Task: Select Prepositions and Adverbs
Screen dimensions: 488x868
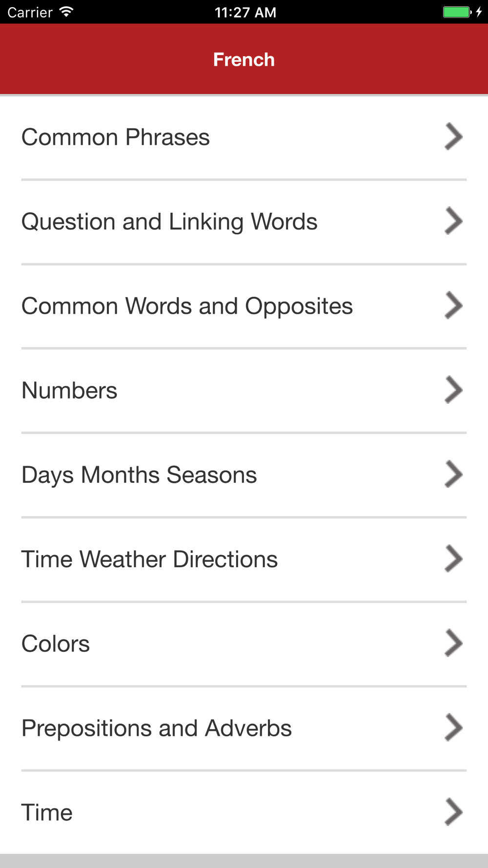Action: pyautogui.click(x=157, y=728)
